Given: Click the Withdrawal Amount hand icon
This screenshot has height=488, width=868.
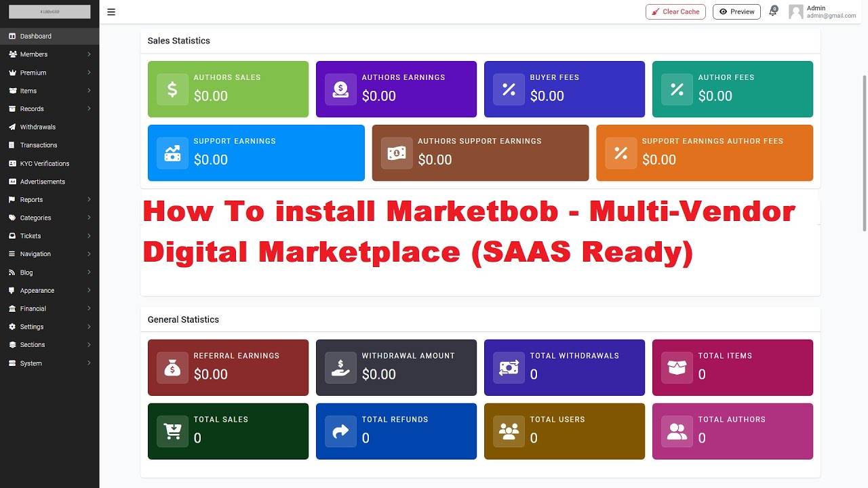Looking at the screenshot, I should (x=340, y=368).
